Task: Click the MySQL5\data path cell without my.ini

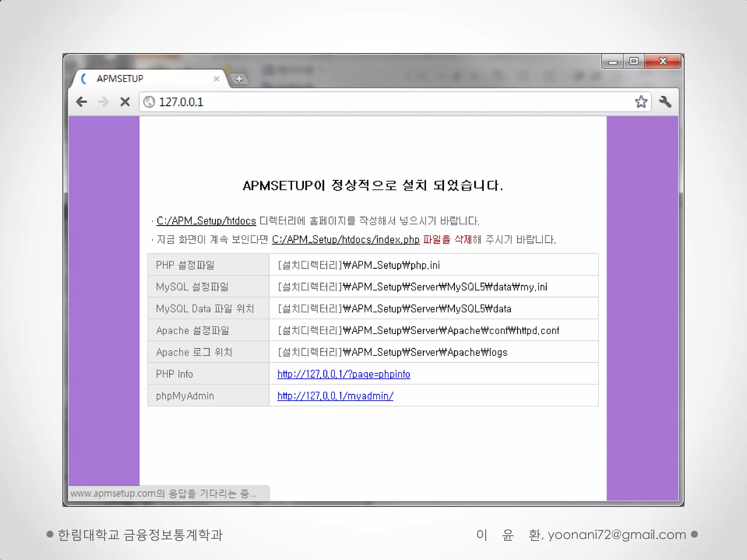Action: 434,308
